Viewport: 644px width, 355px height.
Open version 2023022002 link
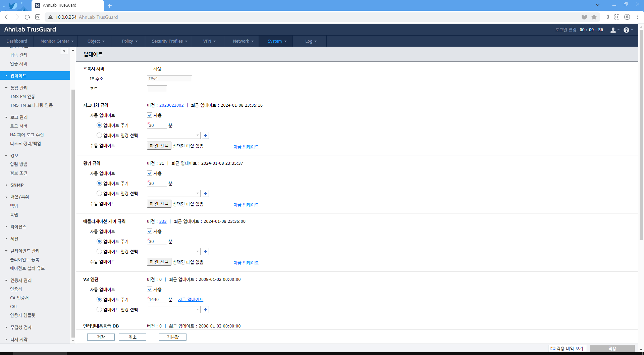[x=171, y=105]
